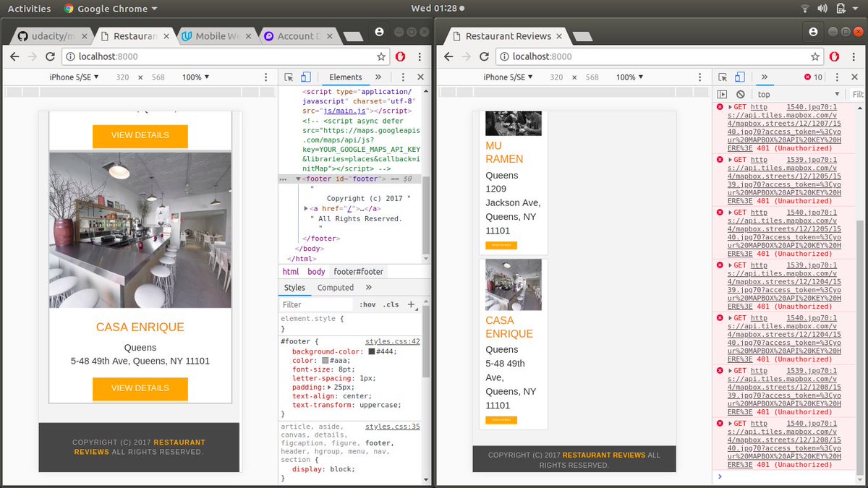Click Opera extension icon in right window

pyautogui.click(x=835, y=56)
